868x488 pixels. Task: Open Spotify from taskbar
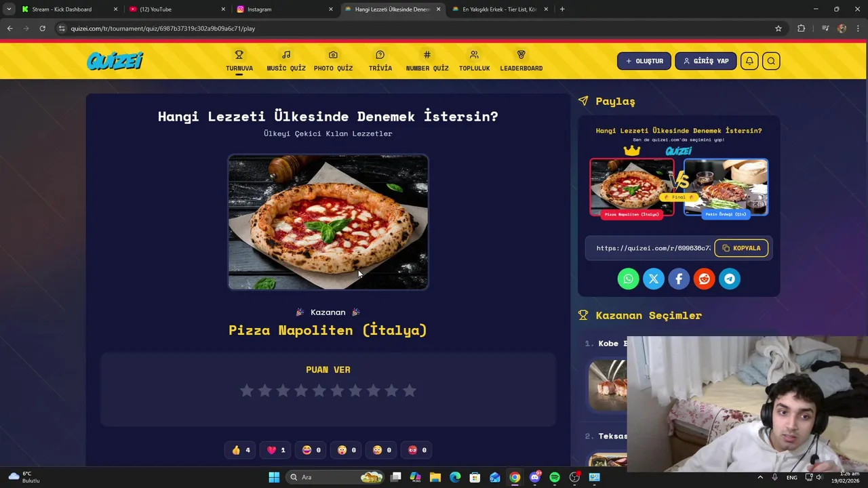pyautogui.click(x=555, y=477)
